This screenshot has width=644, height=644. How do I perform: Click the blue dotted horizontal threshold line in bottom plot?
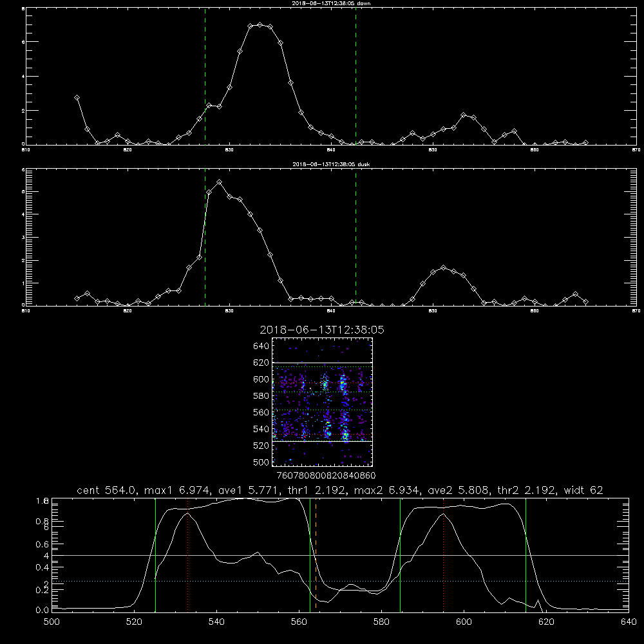[x=341, y=581]
